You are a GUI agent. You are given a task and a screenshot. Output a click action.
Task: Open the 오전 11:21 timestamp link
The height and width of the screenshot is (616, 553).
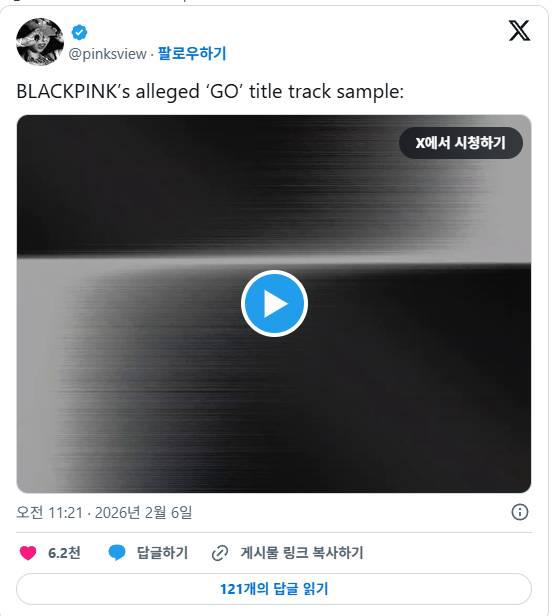point(49,513)
